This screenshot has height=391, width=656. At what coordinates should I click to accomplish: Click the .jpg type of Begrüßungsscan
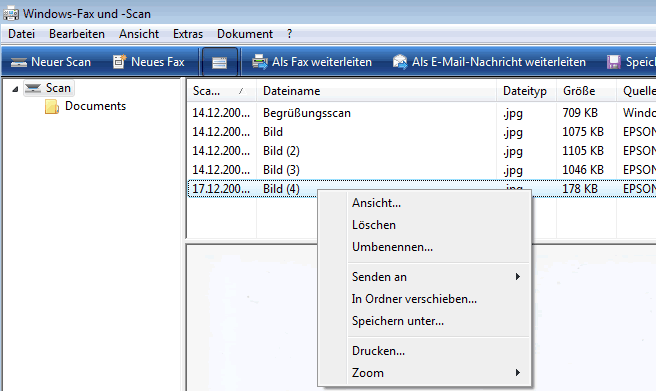[x=513, y=114]
